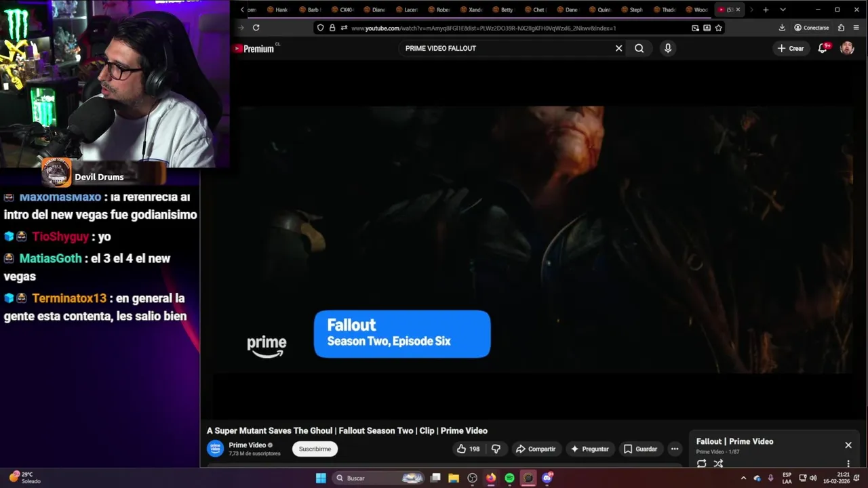Like the video (198 likes)
868x488 pixels.
[x=469, y=449]
